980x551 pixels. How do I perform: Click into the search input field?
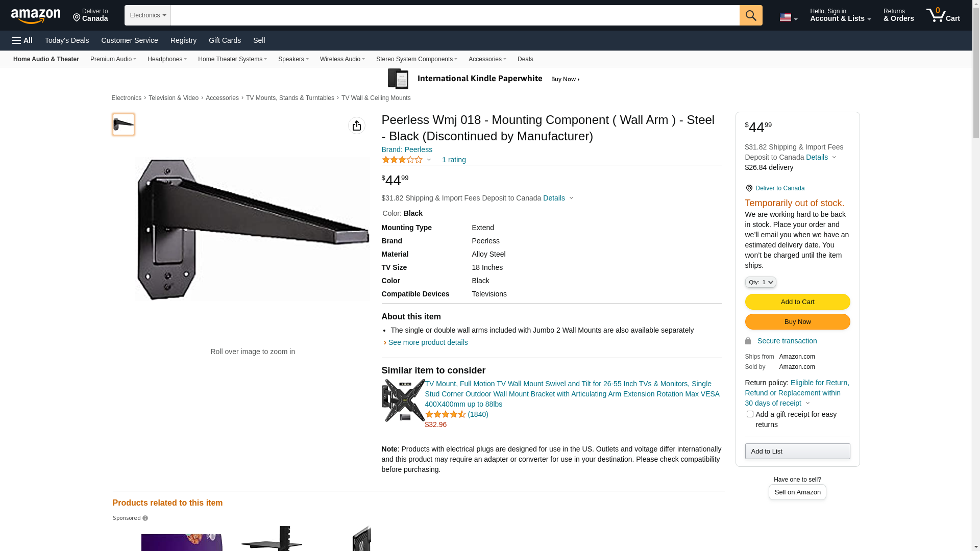[454, 15]
